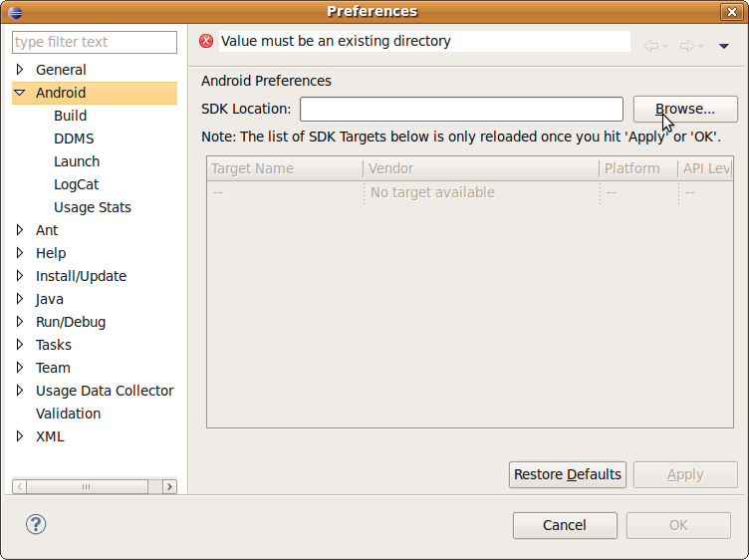
Task: Expand the General tree node
Action: [x=20, y=70]
